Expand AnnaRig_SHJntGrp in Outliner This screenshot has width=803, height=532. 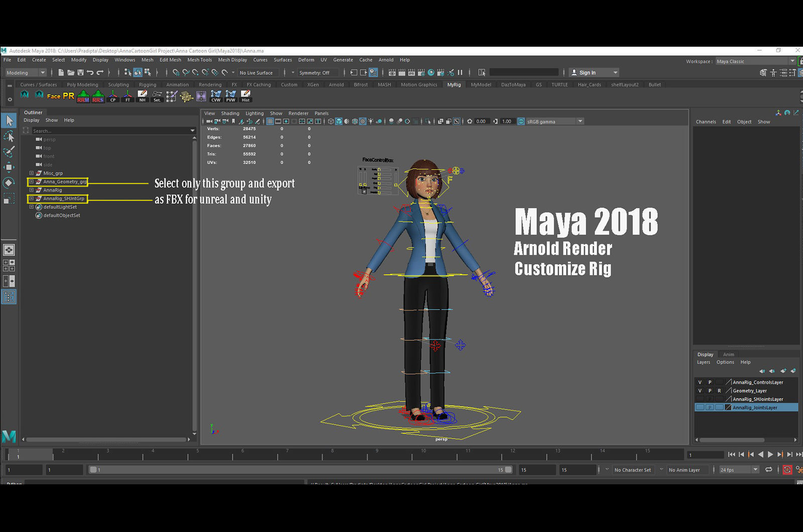(x=31, y=199)
